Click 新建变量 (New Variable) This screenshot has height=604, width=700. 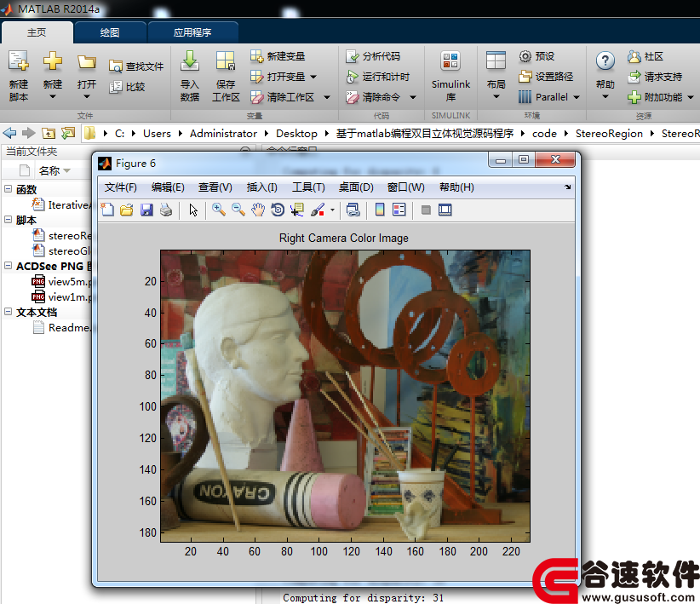coord(278,56)
